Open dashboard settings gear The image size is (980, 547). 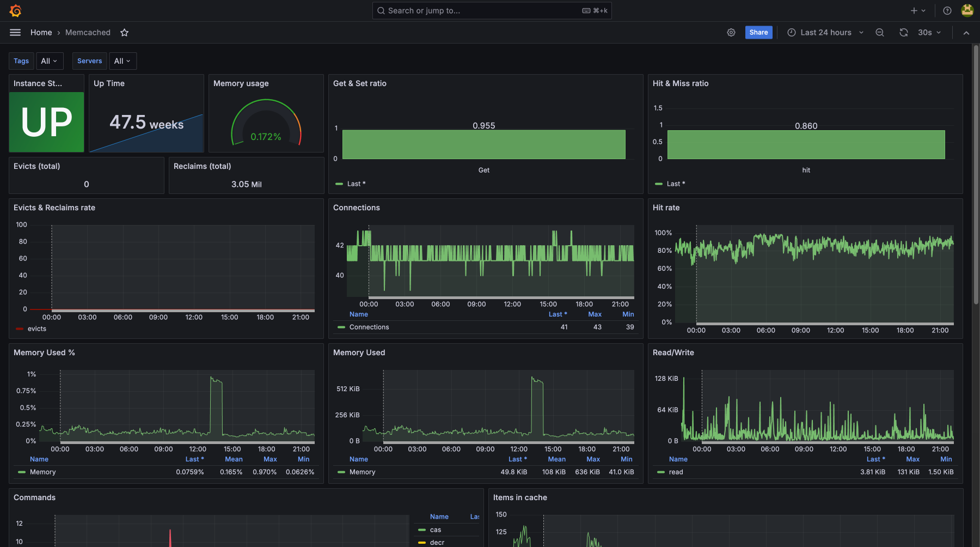coord(731,33)
